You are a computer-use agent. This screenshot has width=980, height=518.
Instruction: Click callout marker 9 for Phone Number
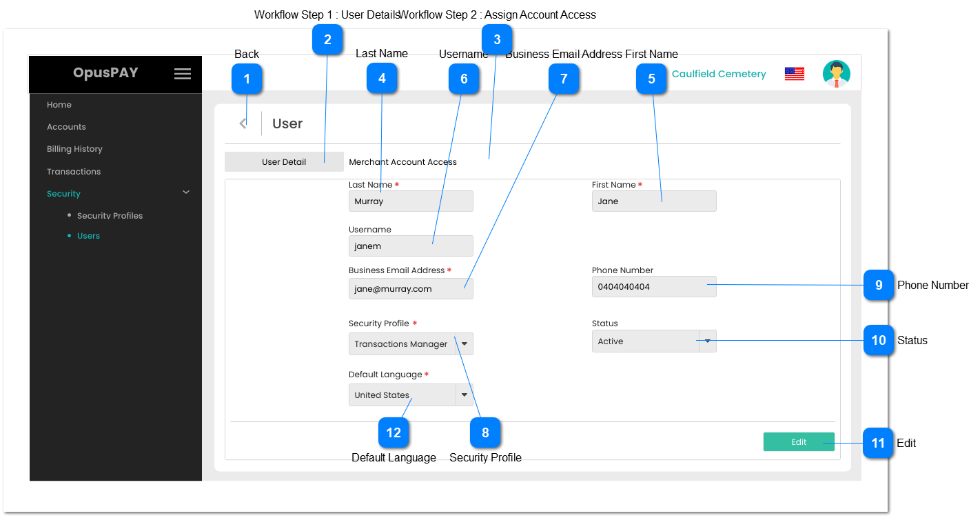coord(879,285)
